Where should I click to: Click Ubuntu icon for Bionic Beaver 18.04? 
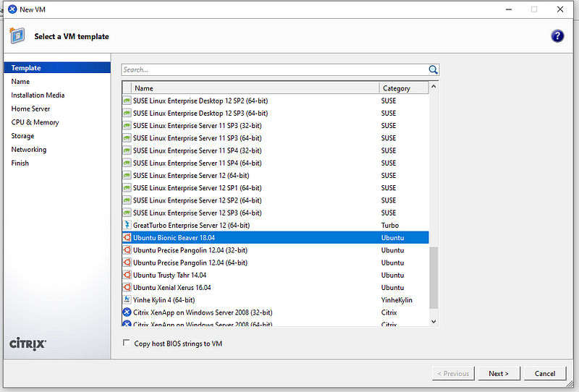[127, 238]
